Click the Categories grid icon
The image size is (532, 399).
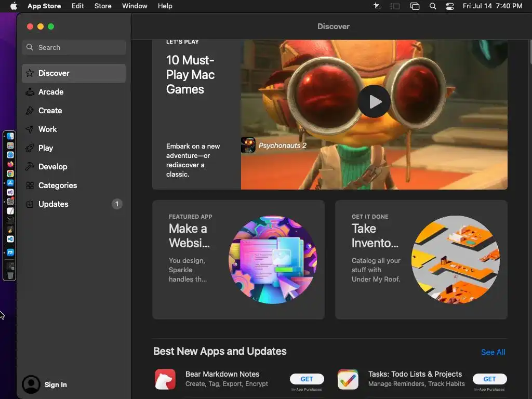point(30,185)
